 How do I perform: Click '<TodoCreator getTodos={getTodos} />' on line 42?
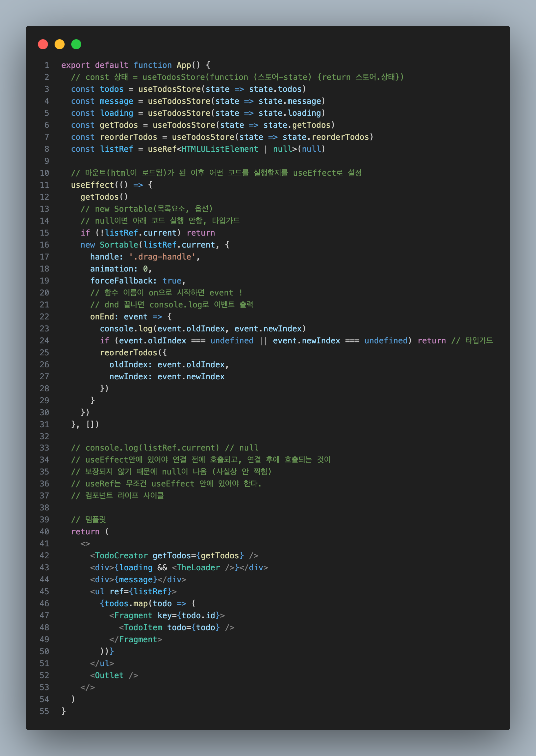(x=174, y=556)
